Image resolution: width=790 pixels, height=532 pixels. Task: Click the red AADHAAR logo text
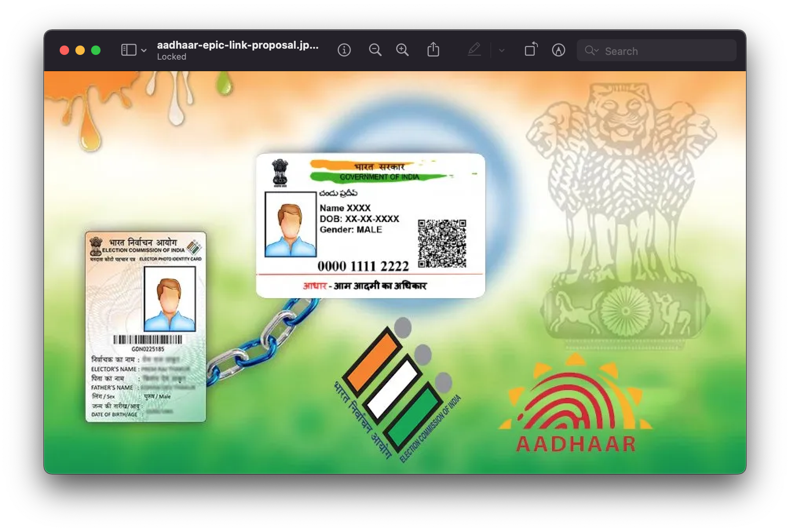pos(576,444)
